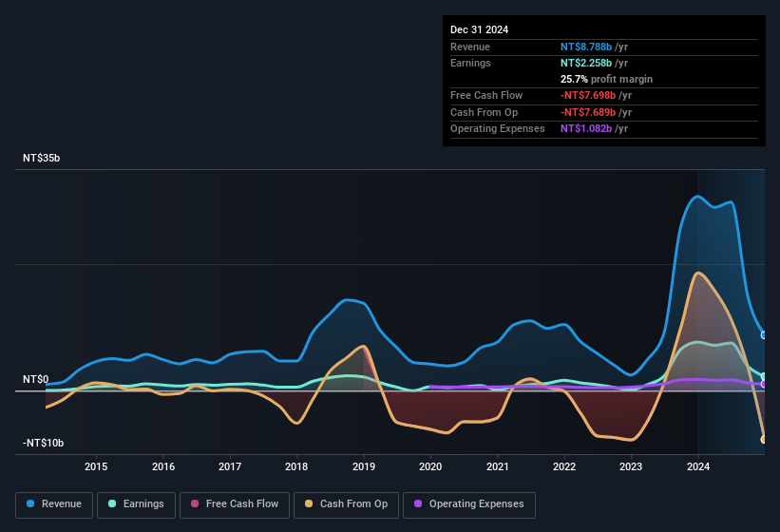
Task: Toggle the Revenue legend button
Action: pos(54,504)
